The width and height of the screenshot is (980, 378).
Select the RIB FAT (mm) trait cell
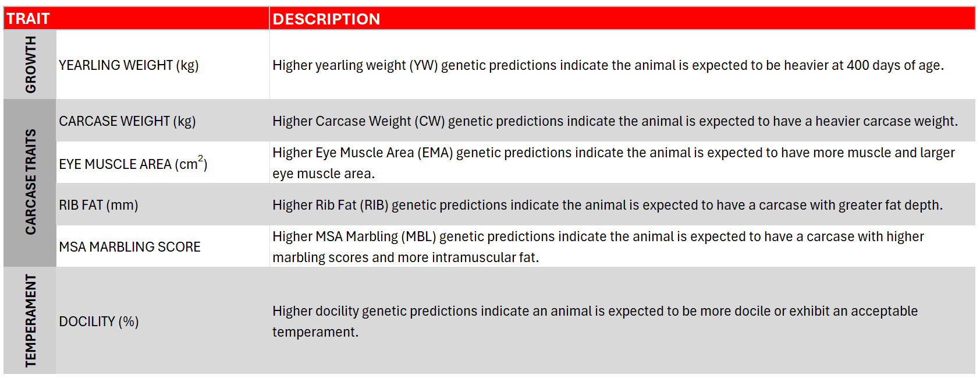(x=98, y=205)
